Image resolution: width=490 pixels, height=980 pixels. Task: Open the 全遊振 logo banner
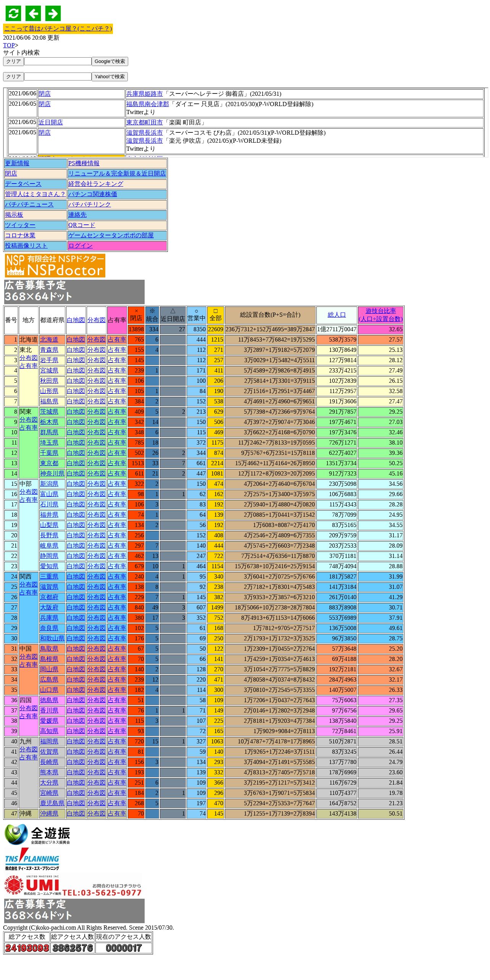point(37,835)
